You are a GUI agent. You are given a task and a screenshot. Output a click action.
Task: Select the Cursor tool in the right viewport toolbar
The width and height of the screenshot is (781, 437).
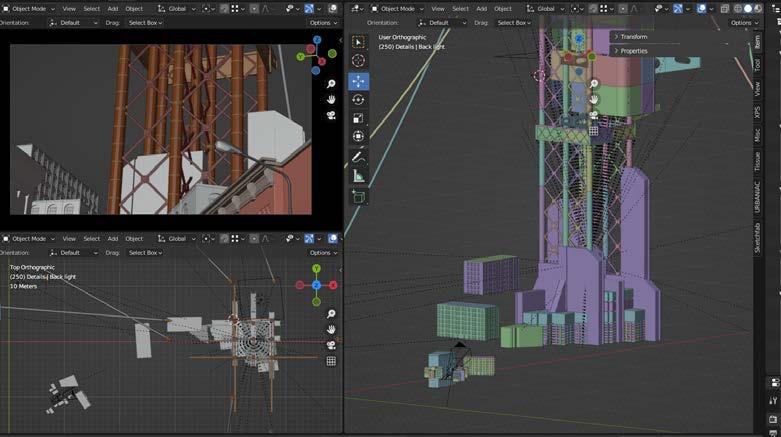click(358, 61)
